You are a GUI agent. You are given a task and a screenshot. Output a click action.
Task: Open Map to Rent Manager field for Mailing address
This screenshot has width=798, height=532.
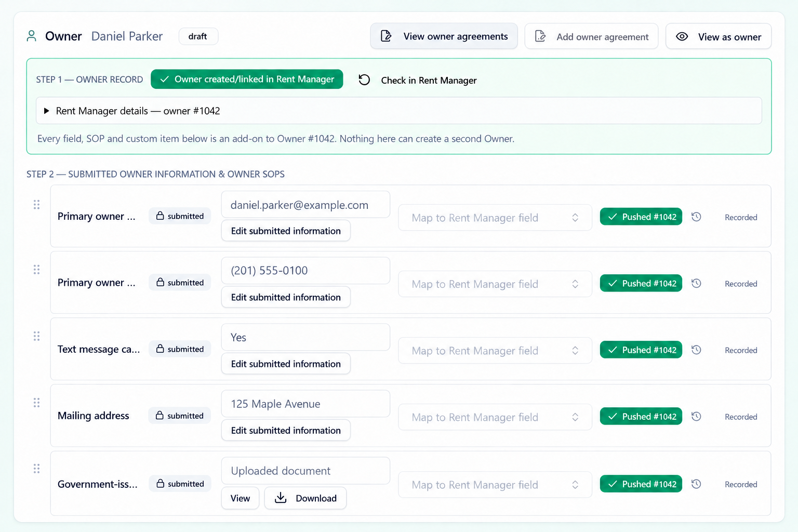click(495, 417)
